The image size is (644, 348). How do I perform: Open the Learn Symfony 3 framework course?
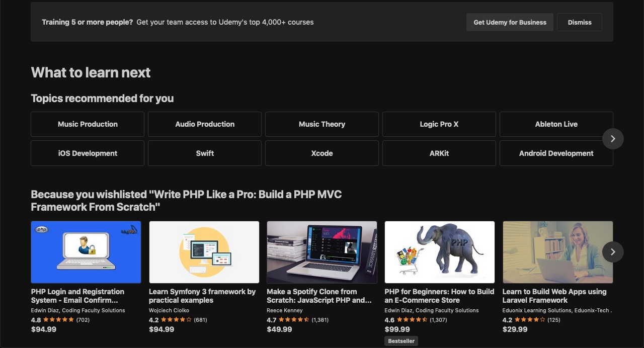coord(204,251)
